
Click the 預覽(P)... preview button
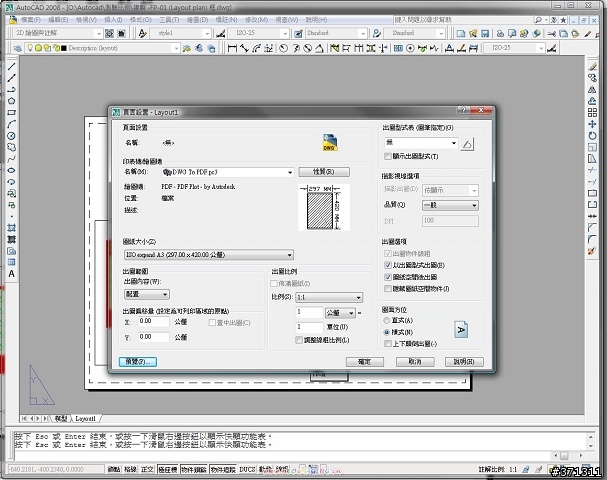[x=138, y=362]
